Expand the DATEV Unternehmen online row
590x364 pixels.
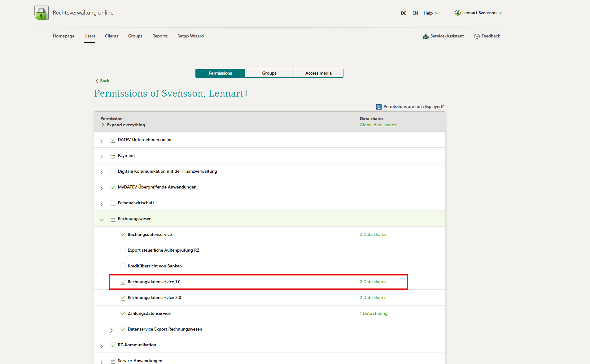pyautogui.click(x=102, y=141)
